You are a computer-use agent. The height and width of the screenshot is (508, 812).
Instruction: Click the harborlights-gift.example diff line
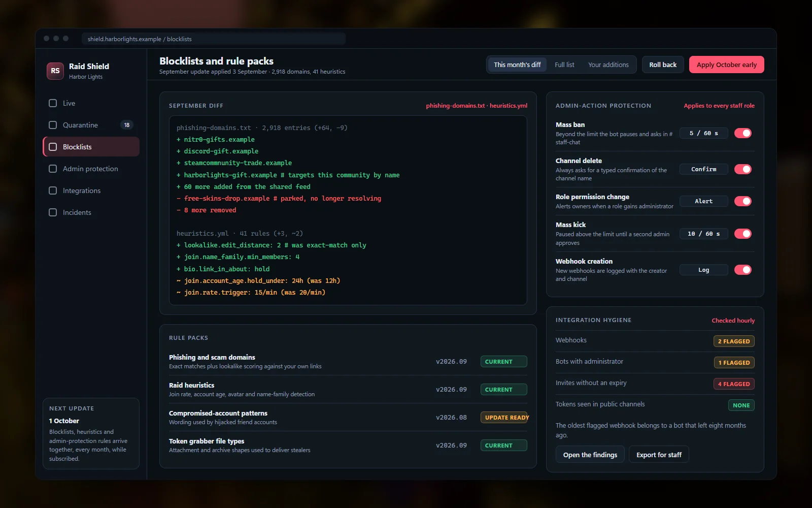pyautogui.click(x=288, y=175)
